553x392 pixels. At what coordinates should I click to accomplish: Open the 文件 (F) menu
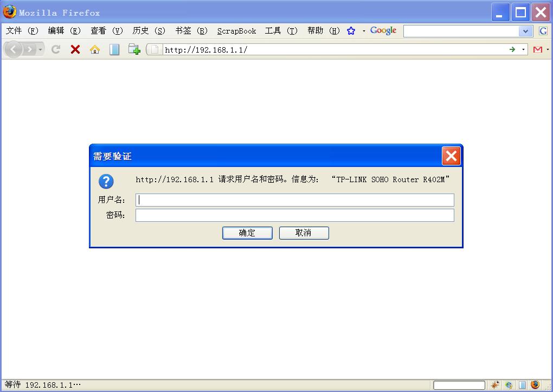coord(22,31)
